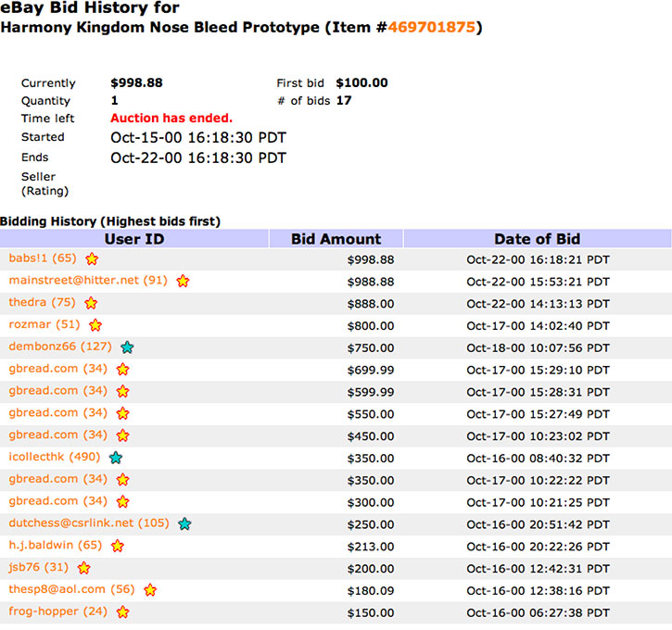The width and height of the screenshot is (672, 630).
Task: Click the feedback star next to thedra
Action: (x=91, y=303)
